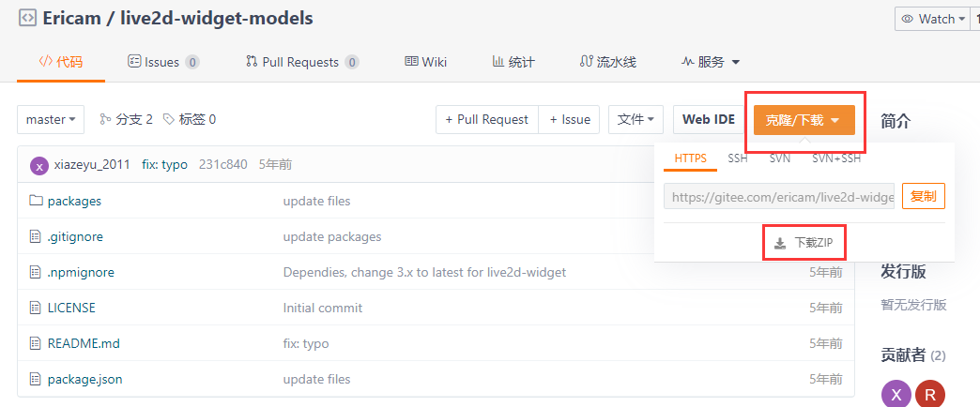Click the repository code icon beside Ericam

coord(27,18)
